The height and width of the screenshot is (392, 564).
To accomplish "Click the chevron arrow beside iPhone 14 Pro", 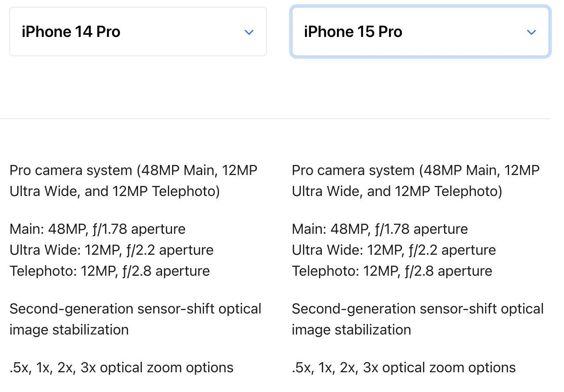I will coord(249,32).
